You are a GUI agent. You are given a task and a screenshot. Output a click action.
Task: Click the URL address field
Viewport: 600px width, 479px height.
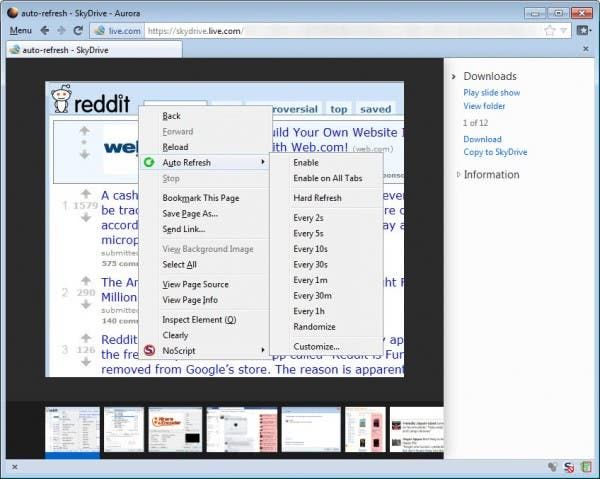tap(344, 31)
